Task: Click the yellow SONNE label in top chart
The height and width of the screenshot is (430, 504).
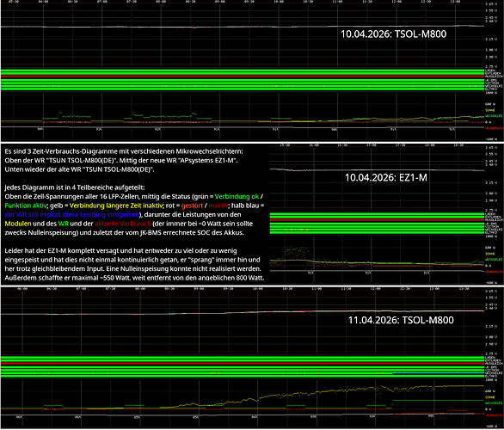Action: [489, 110]
